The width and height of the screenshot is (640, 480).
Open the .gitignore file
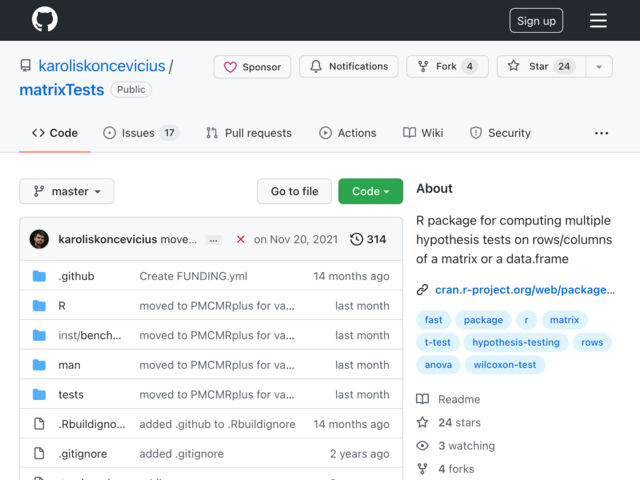click(83, 454)
